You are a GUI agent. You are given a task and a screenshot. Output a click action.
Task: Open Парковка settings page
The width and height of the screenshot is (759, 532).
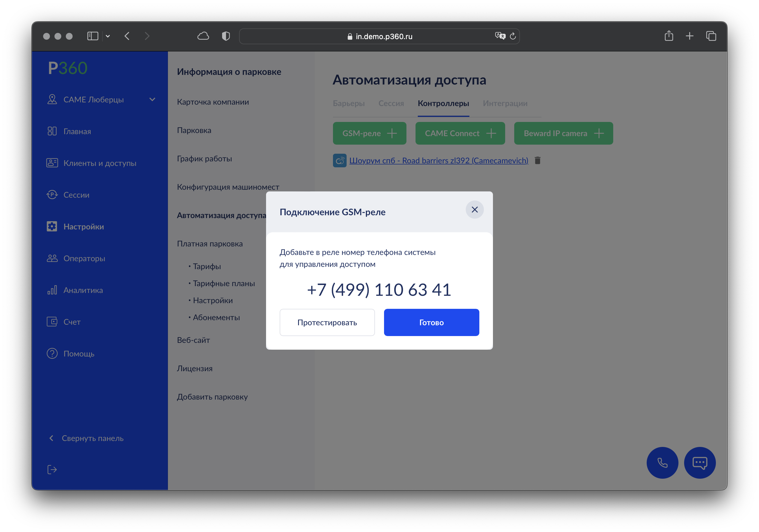tap(194, 130)
